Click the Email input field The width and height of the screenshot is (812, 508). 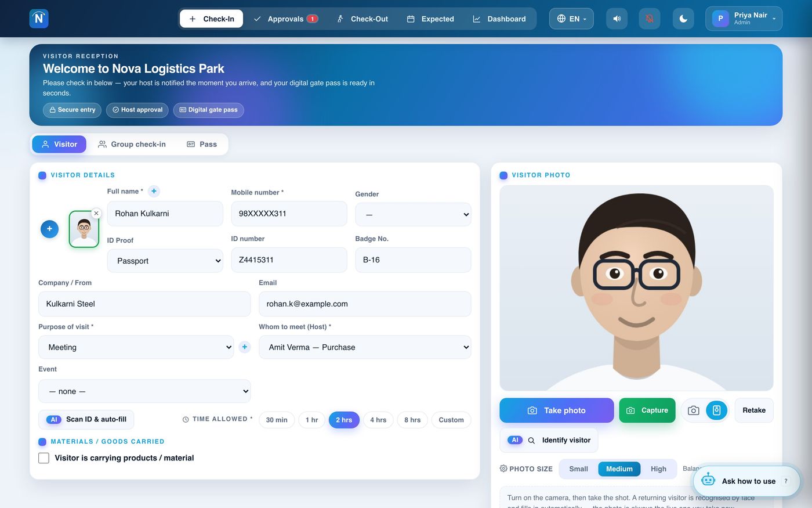(x=365, y=304)
